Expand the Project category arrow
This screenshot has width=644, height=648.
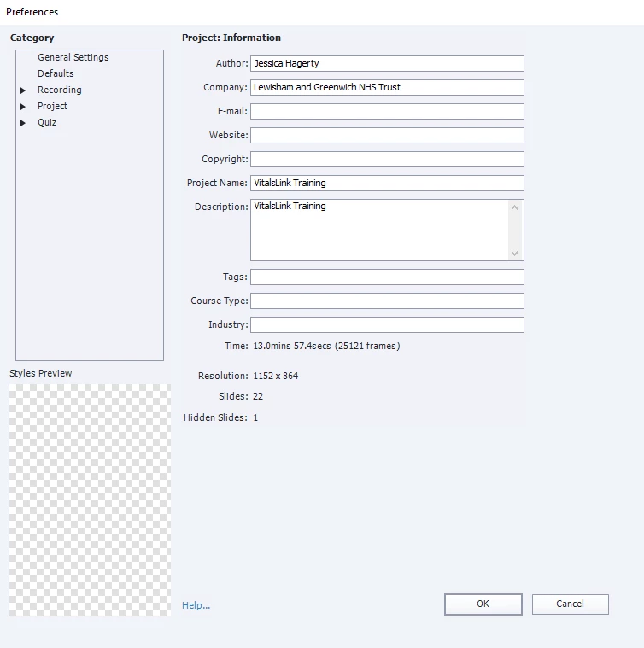coord(23,107)
